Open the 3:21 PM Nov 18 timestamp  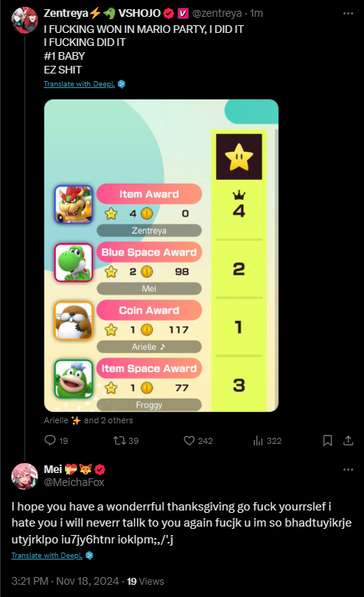[65, 582]
